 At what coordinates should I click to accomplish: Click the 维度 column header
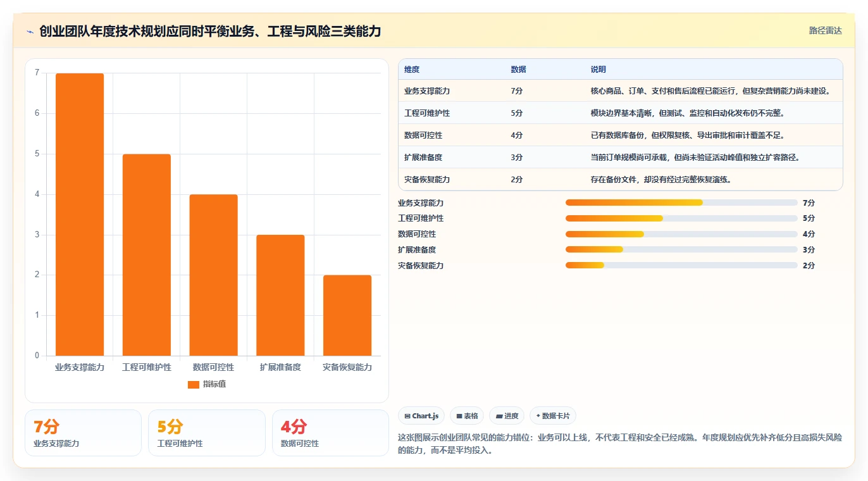pyautogui.click(x=412, y=70)
